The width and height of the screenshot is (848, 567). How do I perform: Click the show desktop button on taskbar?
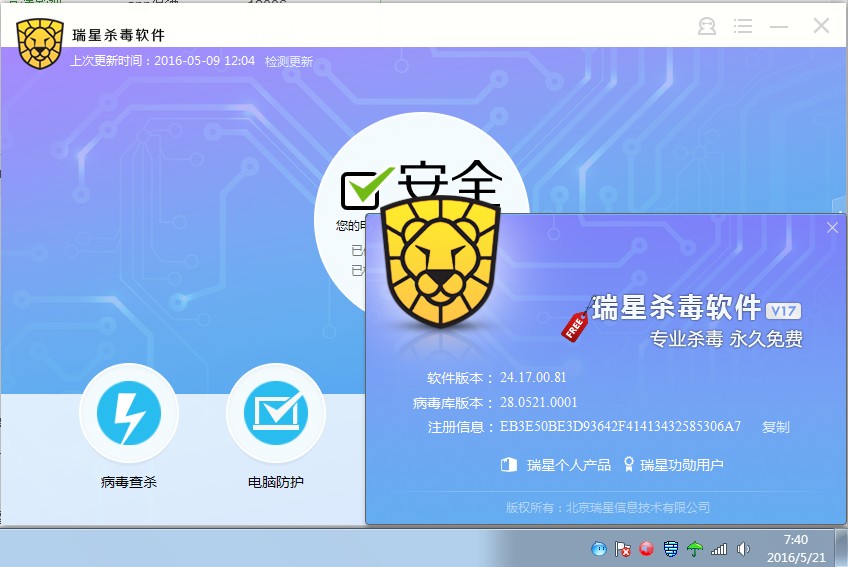point(841,548)
